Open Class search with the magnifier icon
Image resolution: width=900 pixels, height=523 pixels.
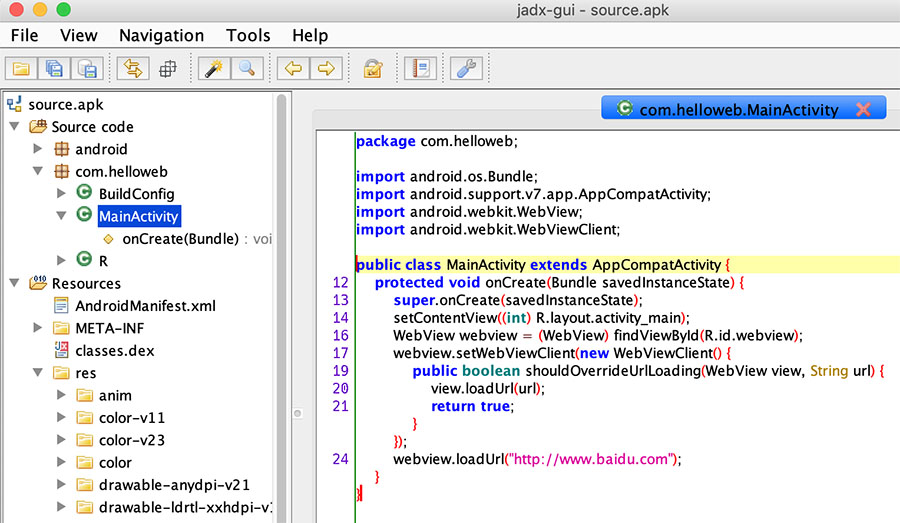[x=247, y=69]
